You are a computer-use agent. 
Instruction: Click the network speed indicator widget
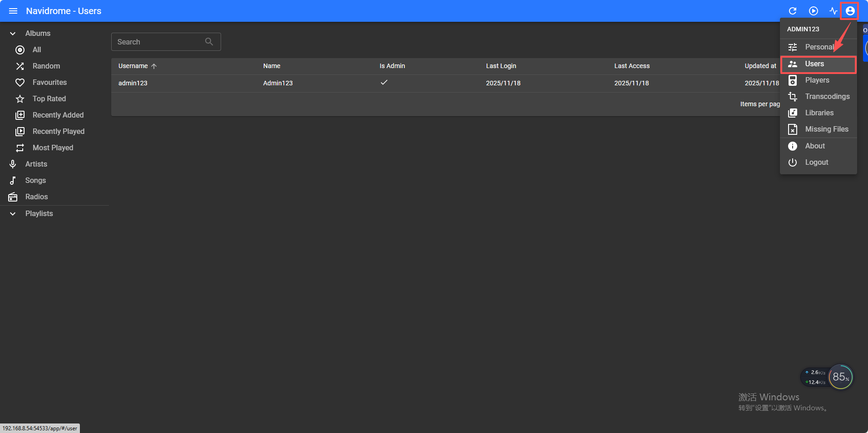point(815,377)
